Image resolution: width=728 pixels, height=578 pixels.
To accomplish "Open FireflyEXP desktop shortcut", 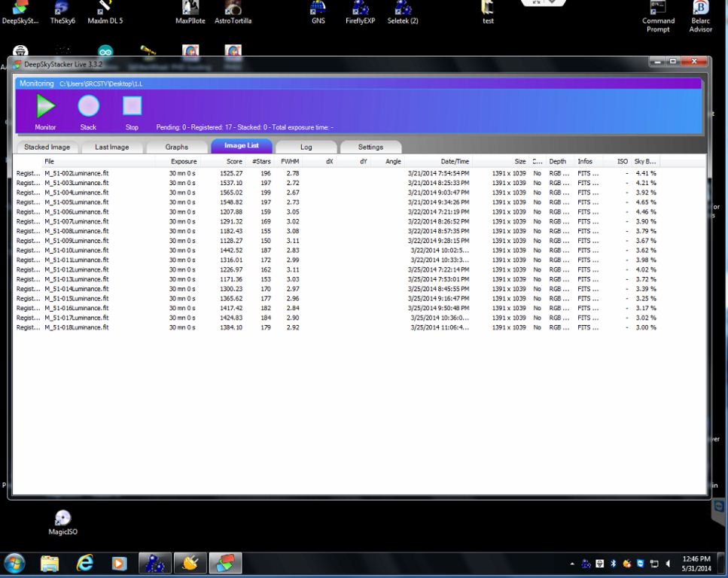I will 361,13.
